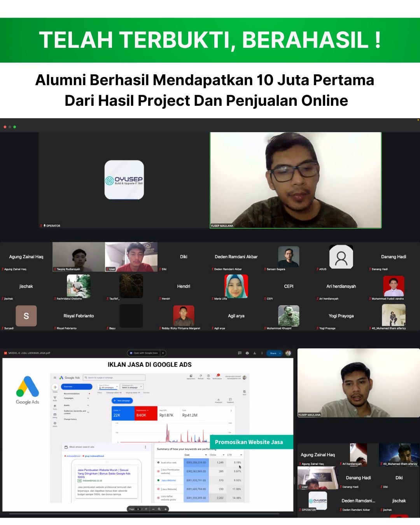
Task: Select the Overview item in Google Ads sidebar
Action: point(77,387)
